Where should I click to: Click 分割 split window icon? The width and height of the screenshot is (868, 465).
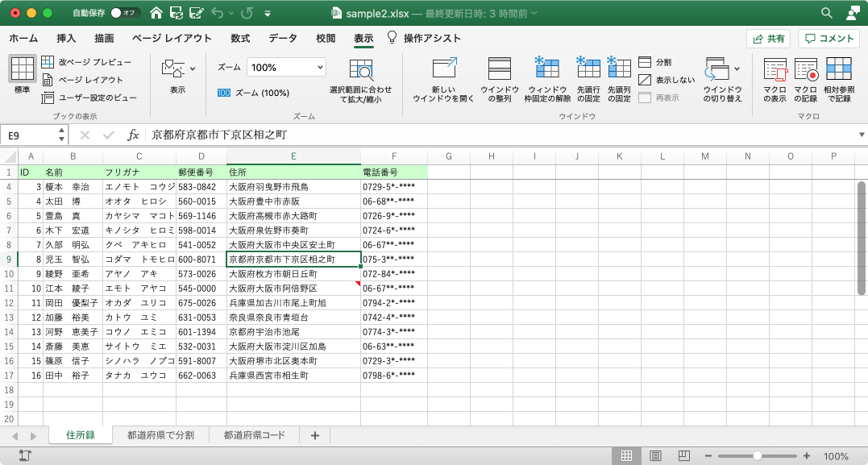(x=645, y=62)
